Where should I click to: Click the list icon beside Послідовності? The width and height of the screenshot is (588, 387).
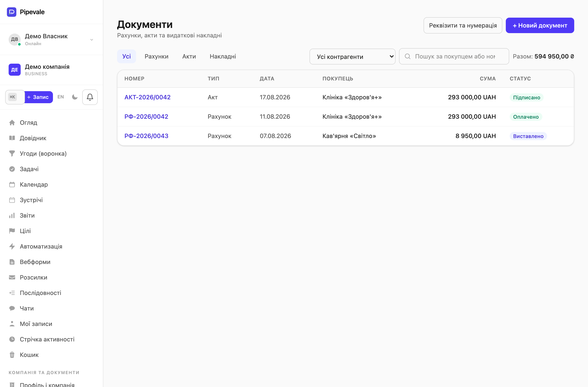tap(12, 293)
